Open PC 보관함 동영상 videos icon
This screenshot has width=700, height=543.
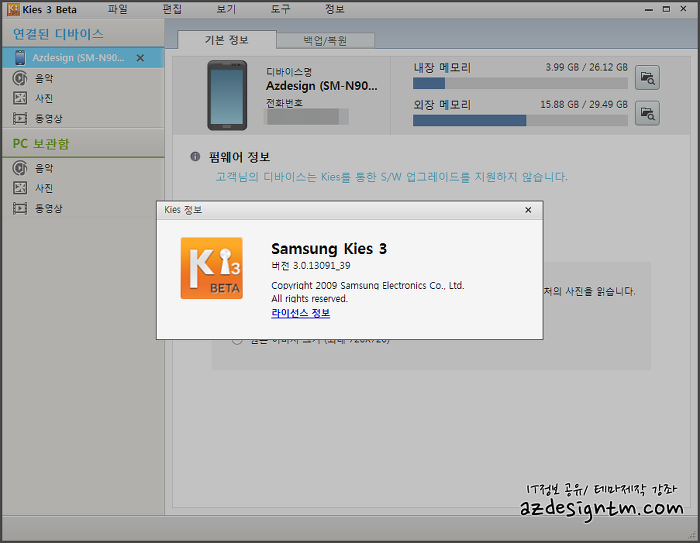click(20, 208)
